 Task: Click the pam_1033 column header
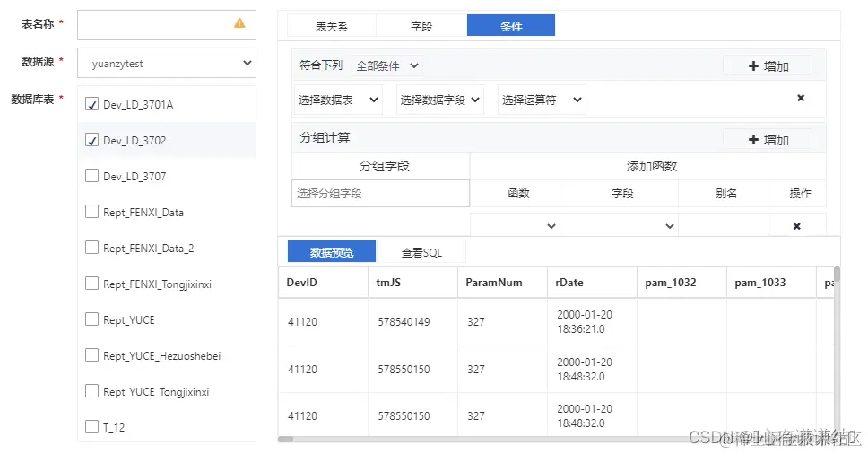[772, 283]
